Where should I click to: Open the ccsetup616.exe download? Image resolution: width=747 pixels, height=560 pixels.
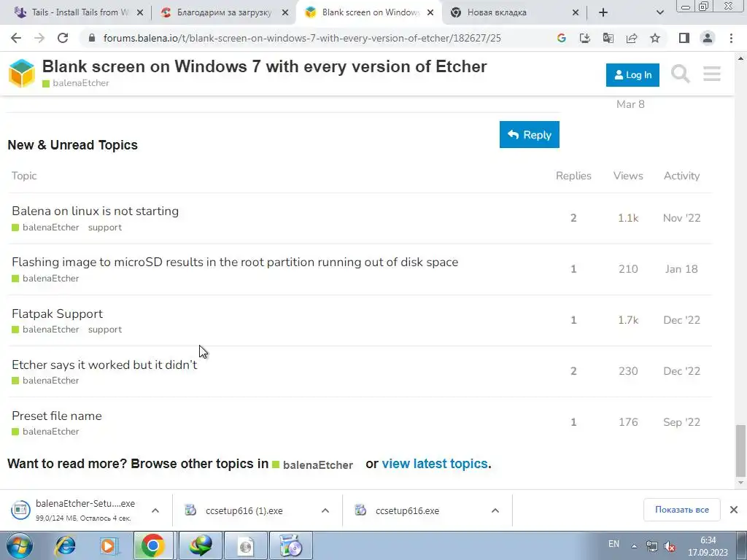(x=407, y=510)
